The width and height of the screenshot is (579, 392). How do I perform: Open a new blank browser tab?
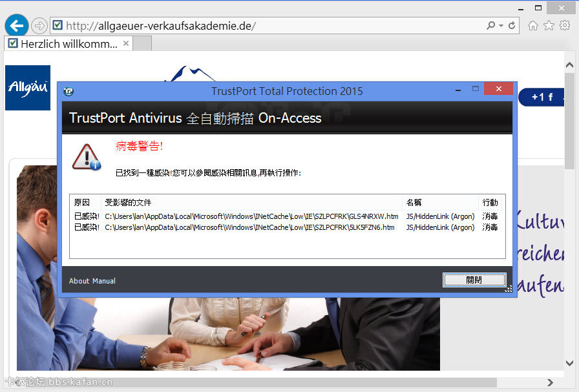click(x=142, y=44)
